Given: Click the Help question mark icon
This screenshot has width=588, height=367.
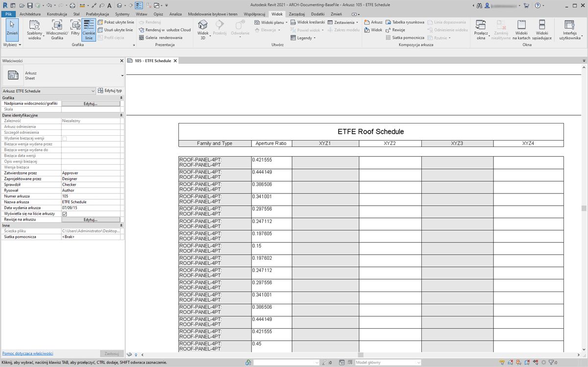Looking at the screenshot, I should coord(538,5).
